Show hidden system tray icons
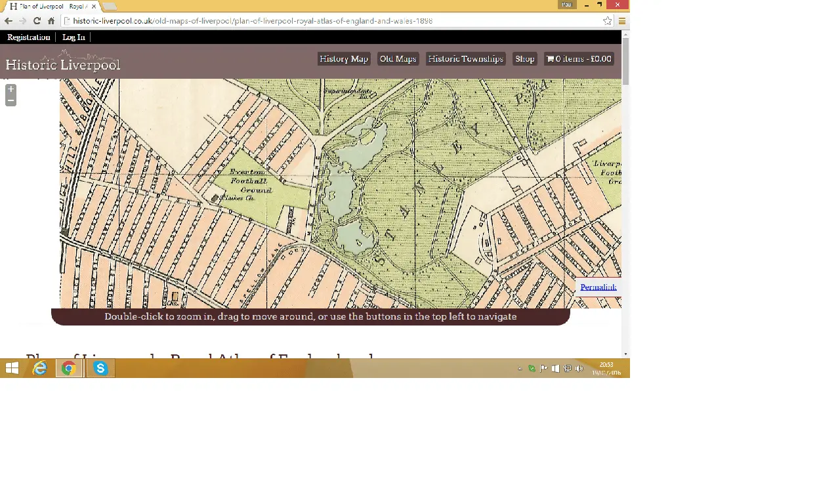The width and height of the screenshot is (840, 504). (x=520, y=369)
